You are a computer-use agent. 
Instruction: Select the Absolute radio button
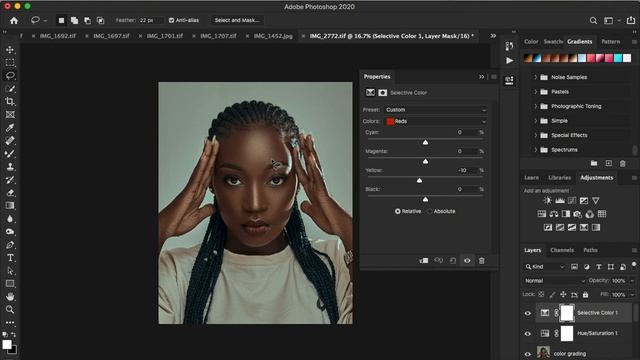(429, 211)
